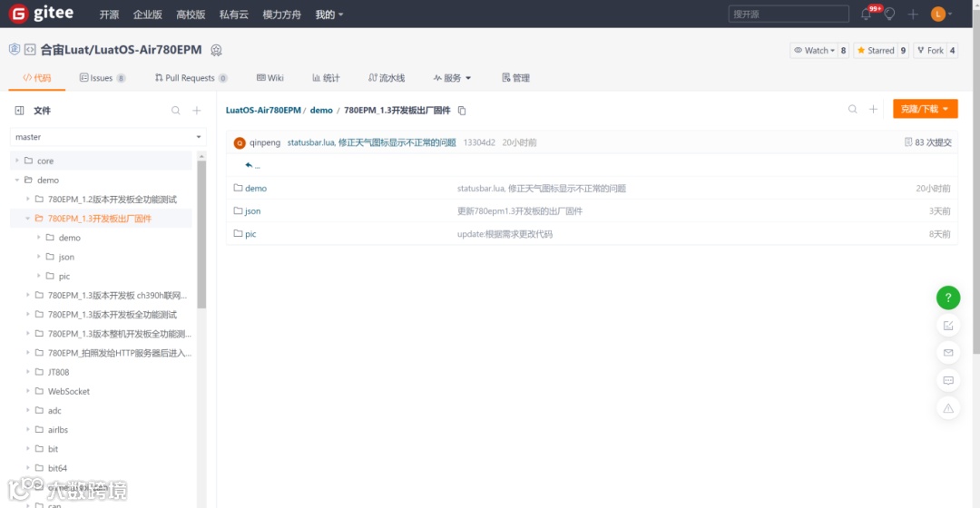
Task: Click plus icon beside clone button
Action: (x=873, y=110)
